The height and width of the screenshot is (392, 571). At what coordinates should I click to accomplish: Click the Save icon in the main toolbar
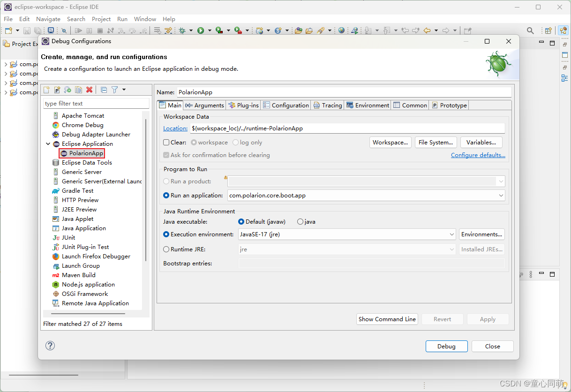pos(27,30)
